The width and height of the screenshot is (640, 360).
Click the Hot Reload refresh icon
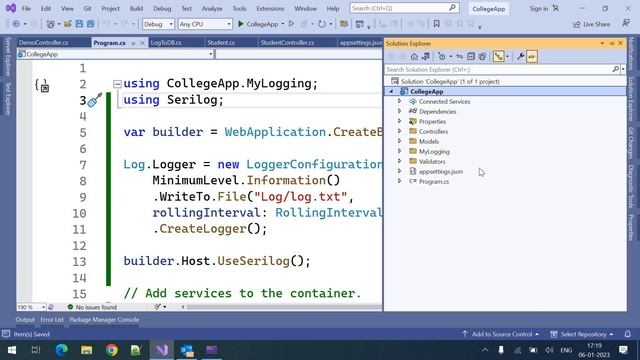coord(322,24)
